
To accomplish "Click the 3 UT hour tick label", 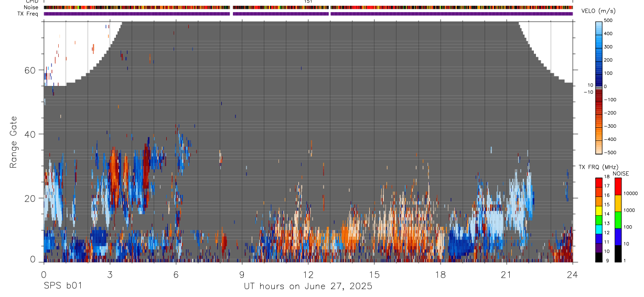I will click(x=110, y=274).
